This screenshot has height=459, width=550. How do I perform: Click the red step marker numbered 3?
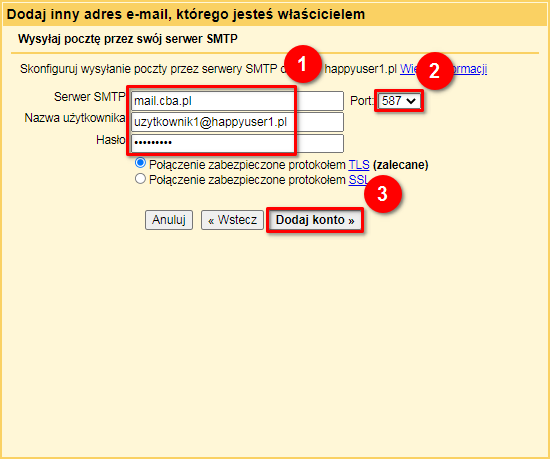point(383,194)
